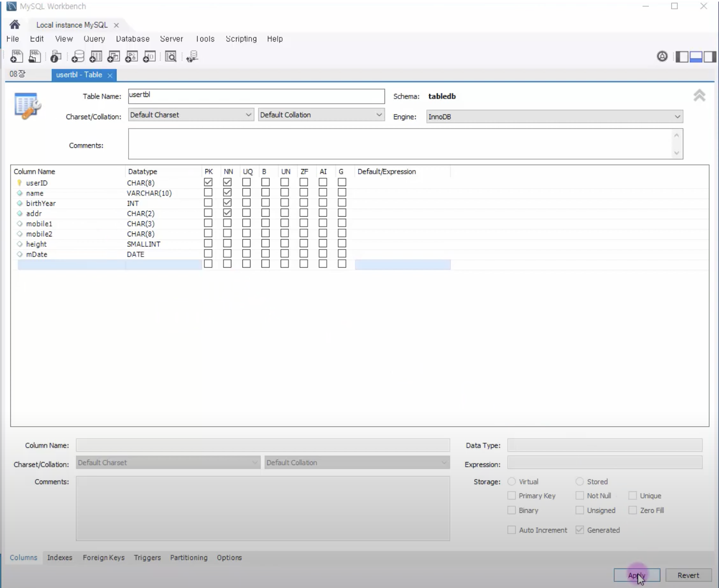
Task: Create a new stored procedure icon
Action: 131,57
